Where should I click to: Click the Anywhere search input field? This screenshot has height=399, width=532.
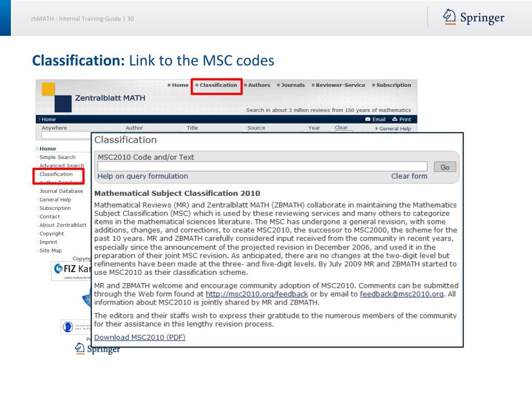[x=66, y=135]
